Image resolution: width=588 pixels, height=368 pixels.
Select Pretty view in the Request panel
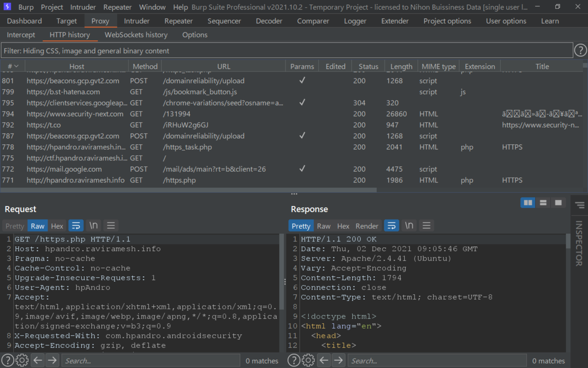[14, 226]
